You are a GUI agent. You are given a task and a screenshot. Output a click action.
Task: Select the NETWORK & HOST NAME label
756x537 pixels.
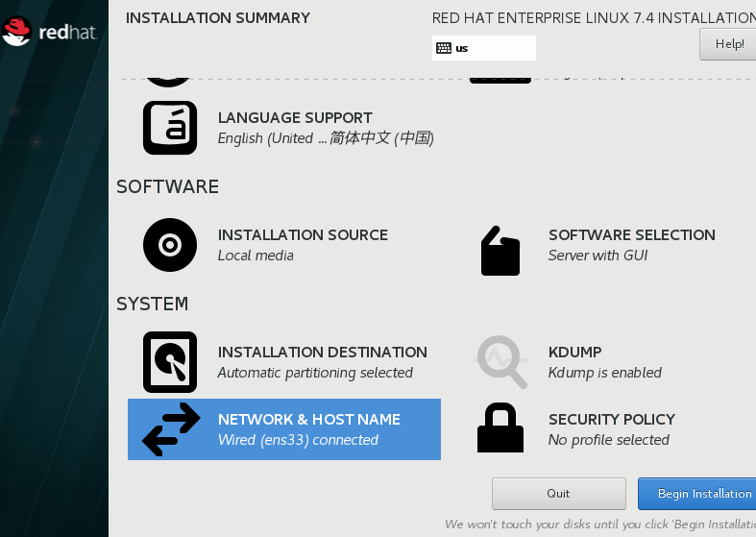click(309, 420)
